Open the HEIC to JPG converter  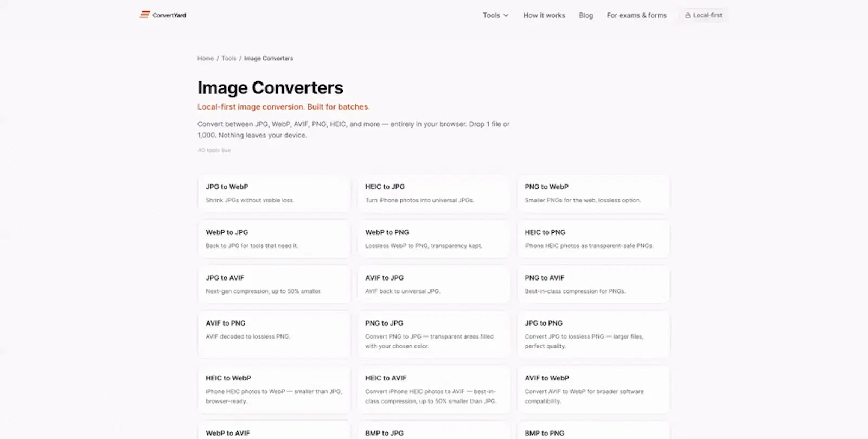[x=433, y=193]
